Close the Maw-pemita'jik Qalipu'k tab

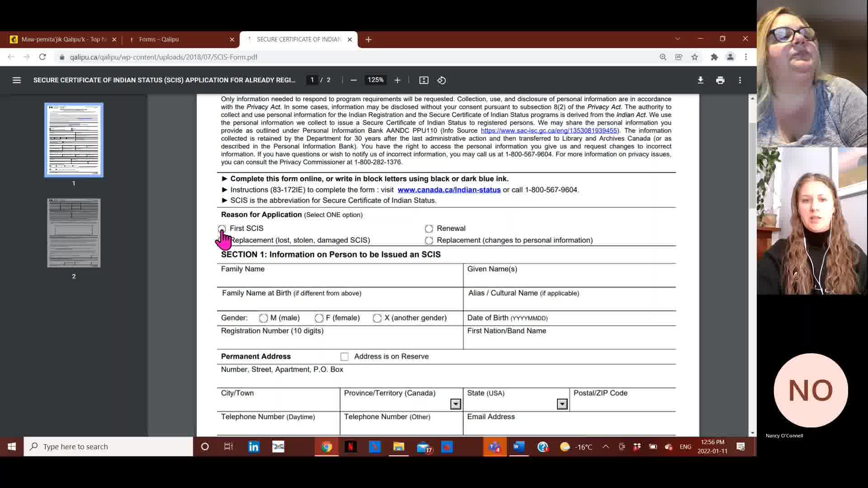pos(114,39)
